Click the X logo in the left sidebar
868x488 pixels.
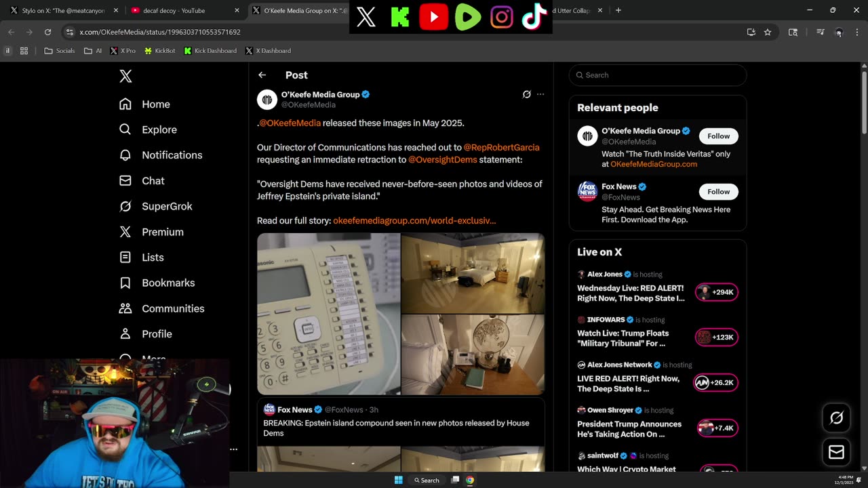125,76
